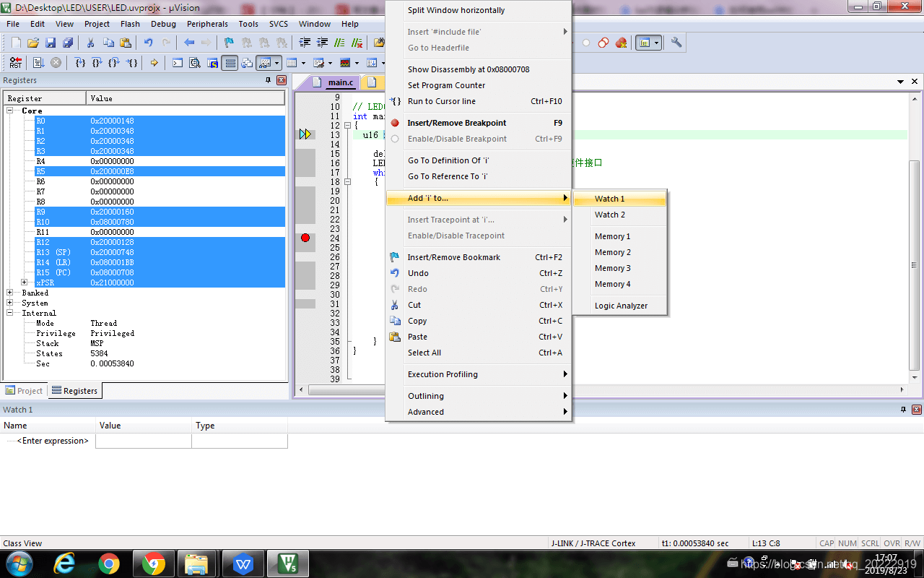Select Logic Analyzer in the submenu
The height and width of the screenshot is (578, 924).
pos(619,306)
